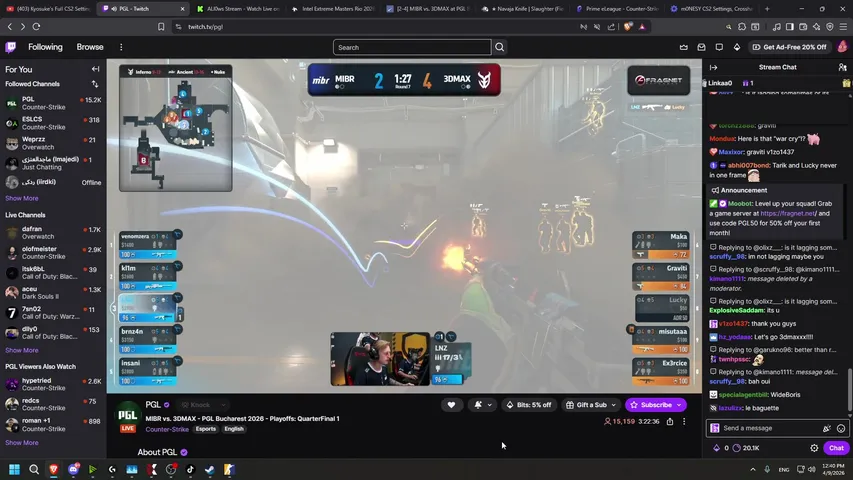Open the Weprzz Overwatch channel

[53, 143]
